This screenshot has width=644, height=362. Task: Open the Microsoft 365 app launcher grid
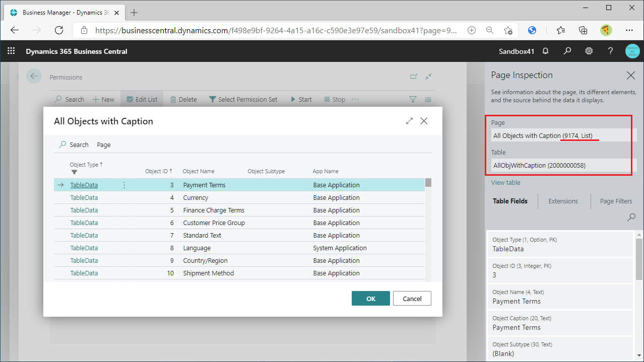pyautogui.click(x=11, y=51)
